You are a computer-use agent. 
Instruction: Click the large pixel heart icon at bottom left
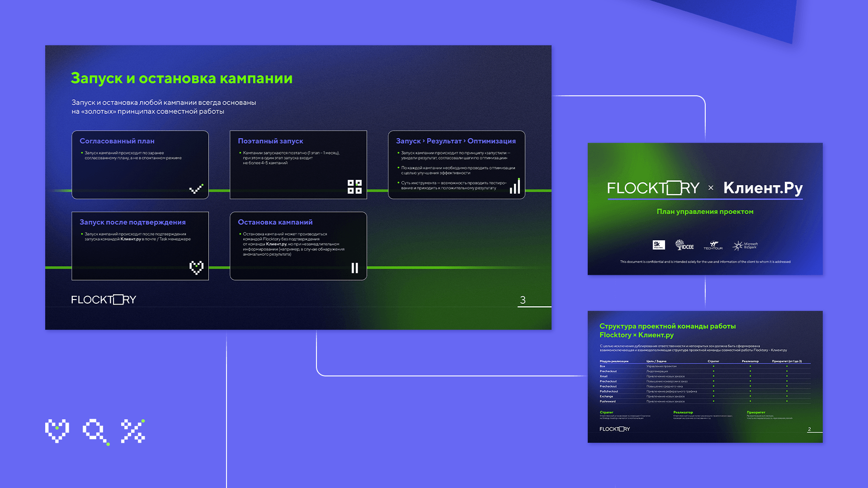click(x=57, y=430)
